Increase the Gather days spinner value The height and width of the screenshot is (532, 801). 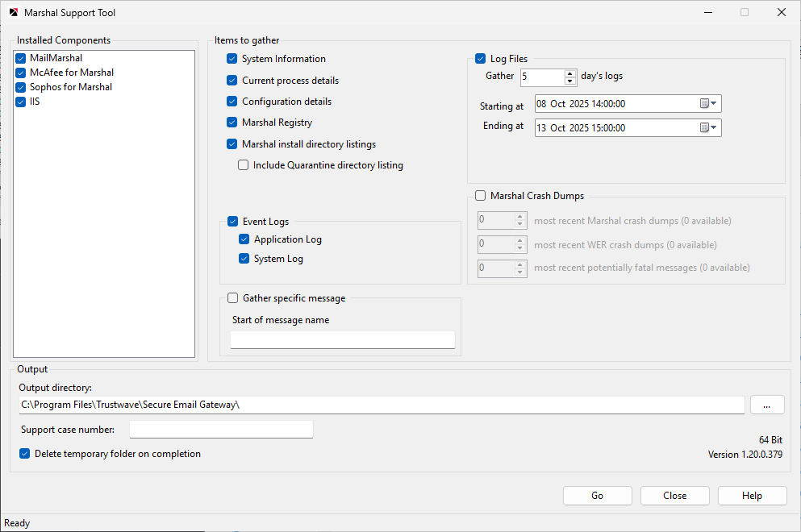point(571,73)
